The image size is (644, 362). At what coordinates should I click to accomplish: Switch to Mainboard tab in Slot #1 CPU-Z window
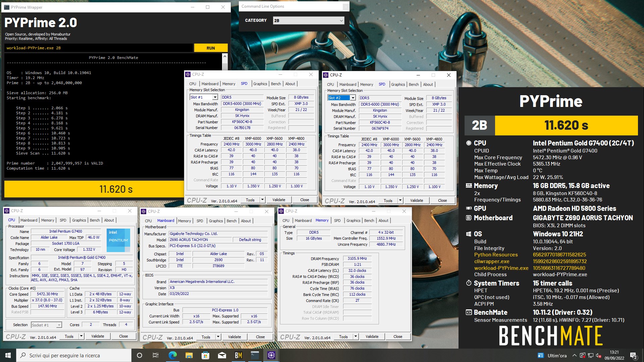[x=210, y=84]
